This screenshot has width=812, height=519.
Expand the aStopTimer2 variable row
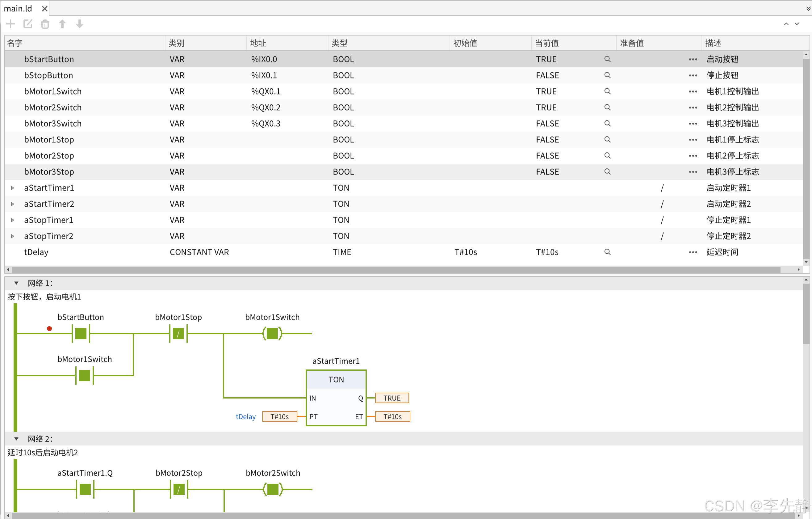tap(12, 236)
